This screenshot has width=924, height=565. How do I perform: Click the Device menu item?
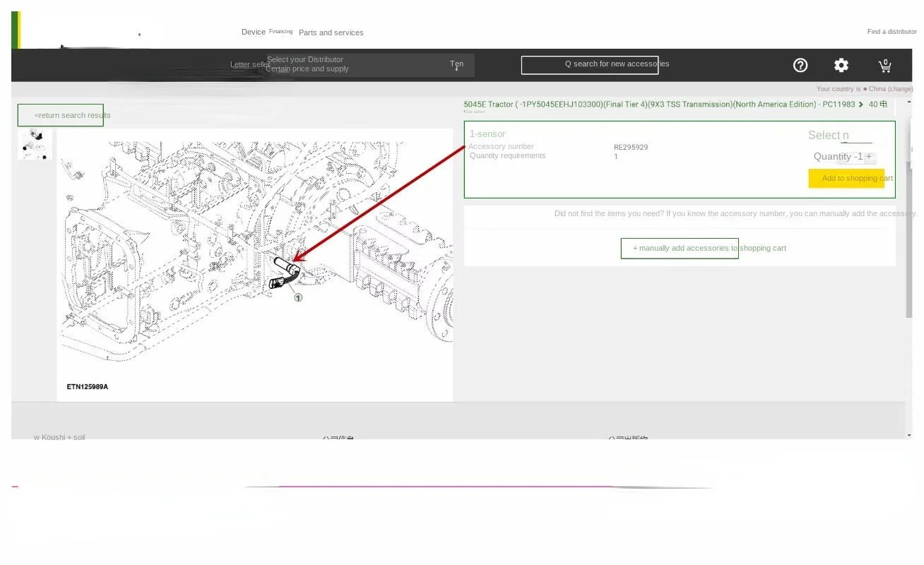[x=254, y=32]
